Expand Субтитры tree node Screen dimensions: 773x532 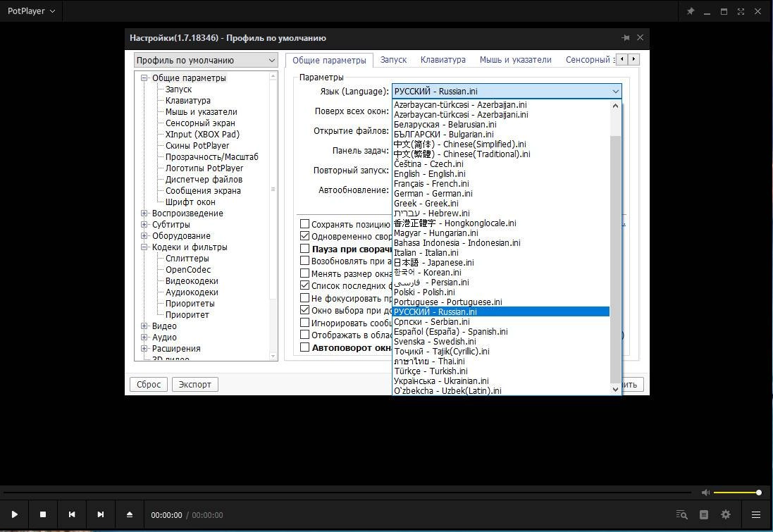[144, 224]
